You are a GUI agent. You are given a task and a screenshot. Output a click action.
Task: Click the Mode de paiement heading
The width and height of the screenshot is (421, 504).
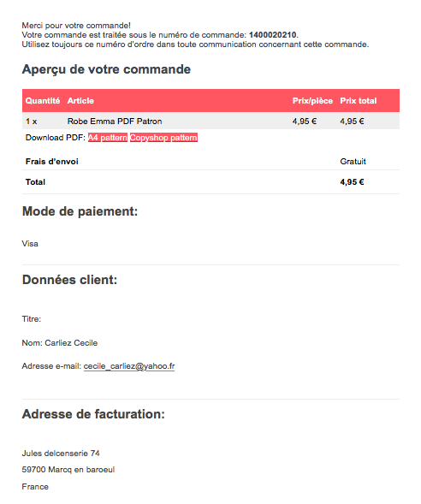coord(80,211)
